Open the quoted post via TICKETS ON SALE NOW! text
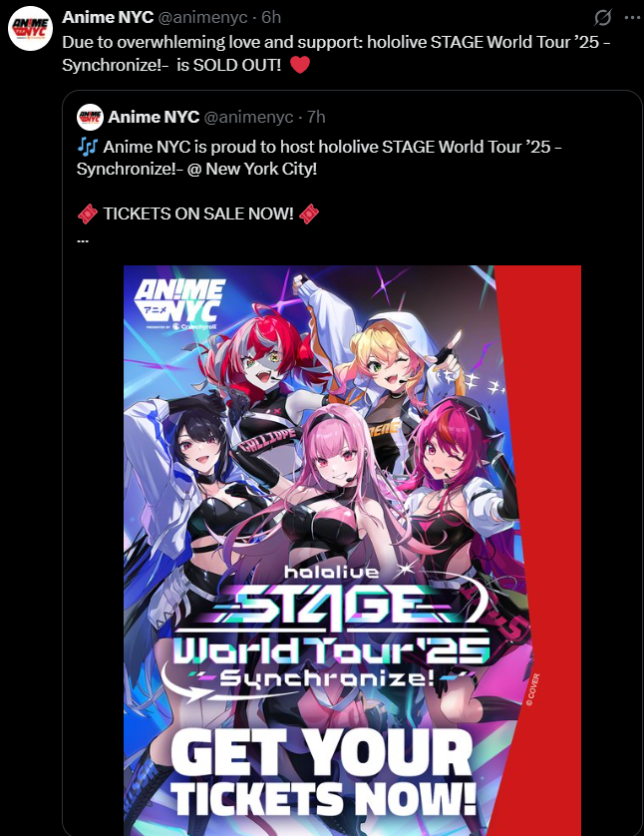Viewport: 644px width, 836px height. point(198,213)
